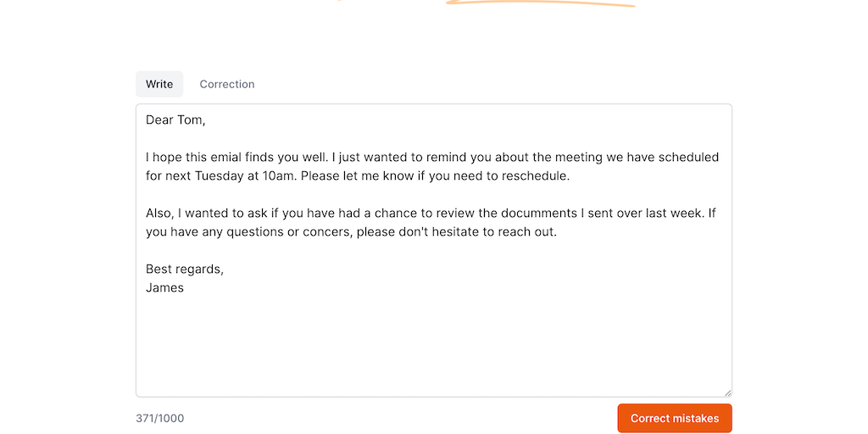Click the orange decorative underline at top
This screenshot has height=434, width=868.
[542, 4]
